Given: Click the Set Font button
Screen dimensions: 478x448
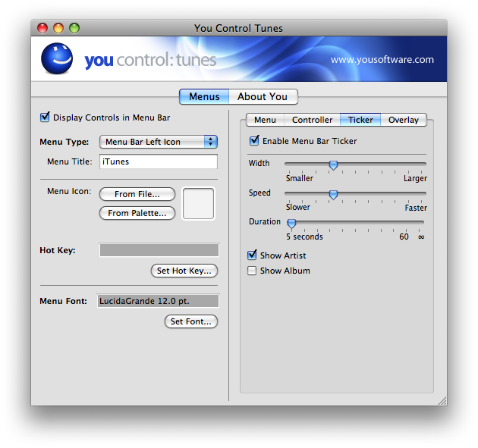Looking at the screenshot, I should pos(191,321).
